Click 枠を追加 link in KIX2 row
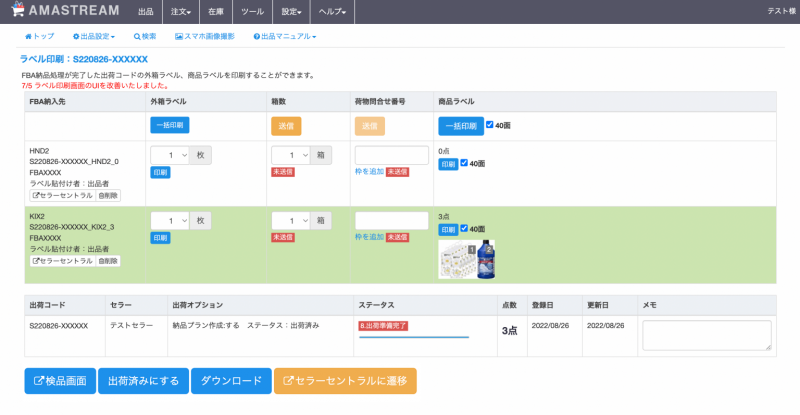The width and height of the screenshot is (800, 415). pyautogui.click(x=369, y=237)
